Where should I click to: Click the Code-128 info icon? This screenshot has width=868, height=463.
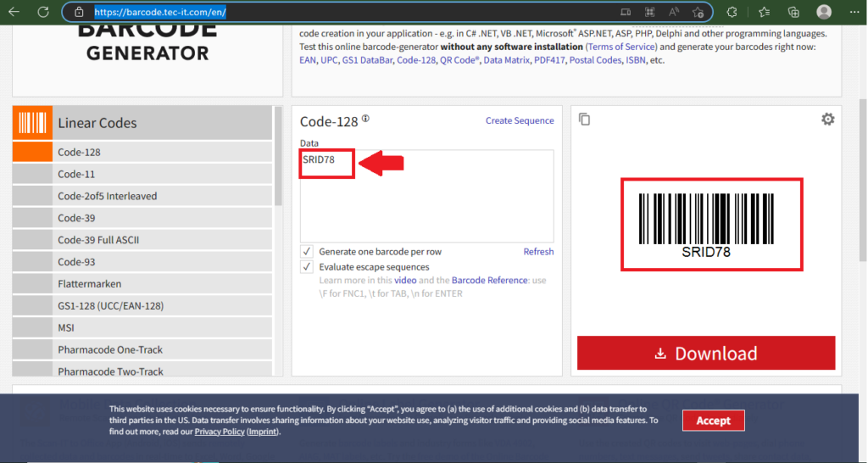click(x=365, y=119)
